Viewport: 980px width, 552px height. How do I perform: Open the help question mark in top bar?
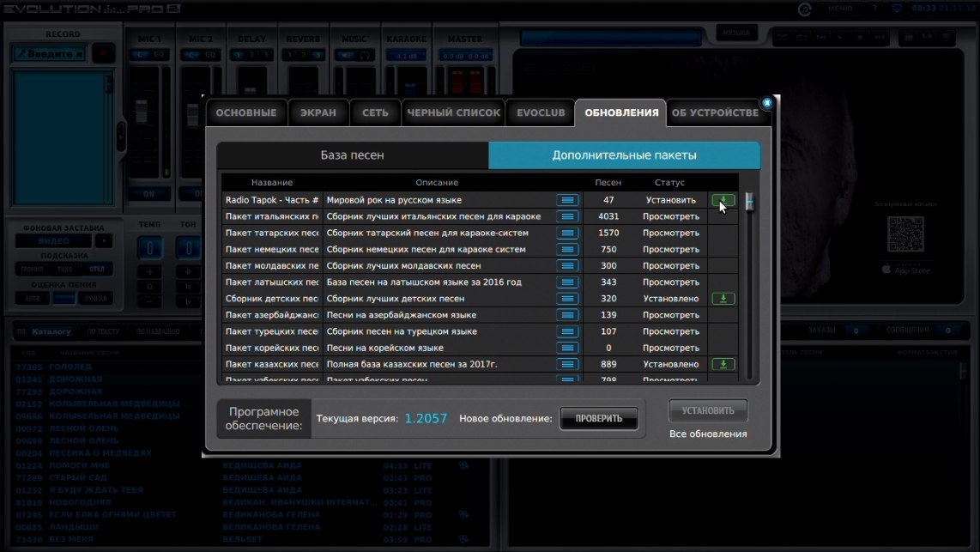(874, 8)
